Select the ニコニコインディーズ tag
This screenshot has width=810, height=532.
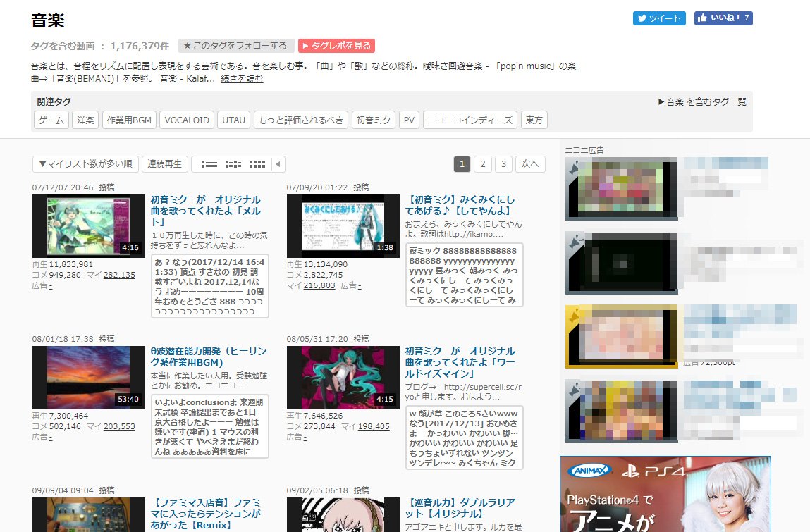pos(470,120)
